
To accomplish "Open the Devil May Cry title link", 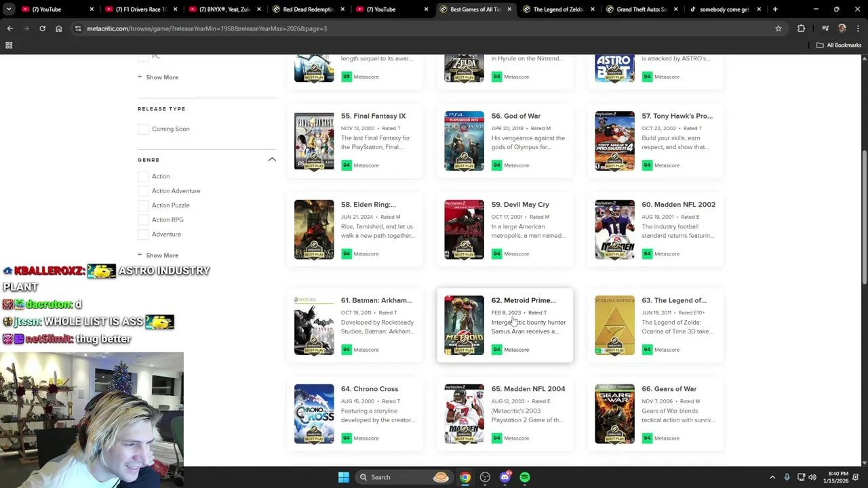I will pos(520,205).
